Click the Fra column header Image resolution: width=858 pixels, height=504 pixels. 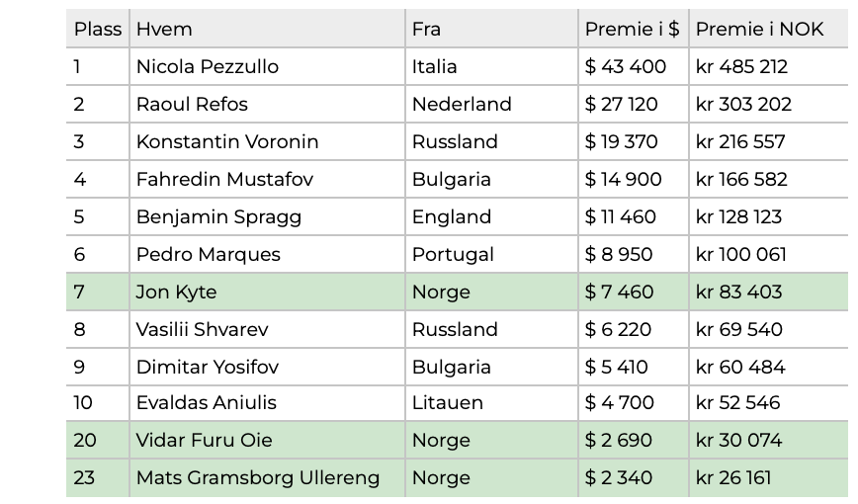(492, 29)
